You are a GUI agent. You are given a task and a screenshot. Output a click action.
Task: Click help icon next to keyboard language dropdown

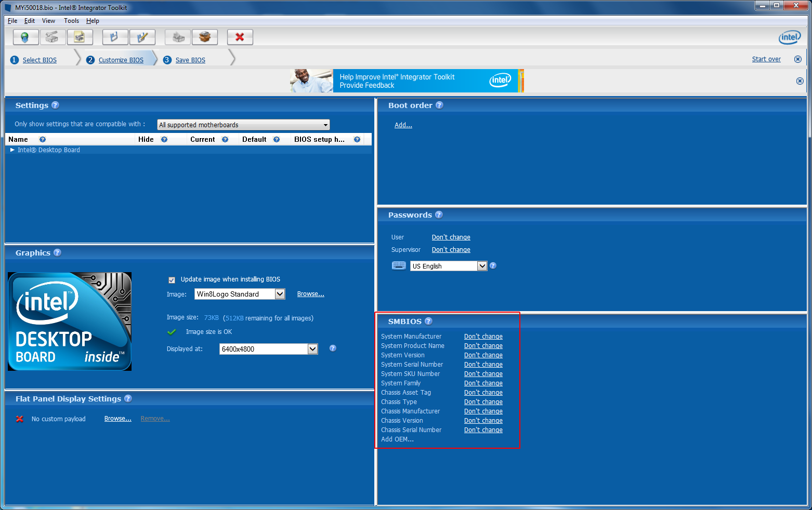point(493,265)
